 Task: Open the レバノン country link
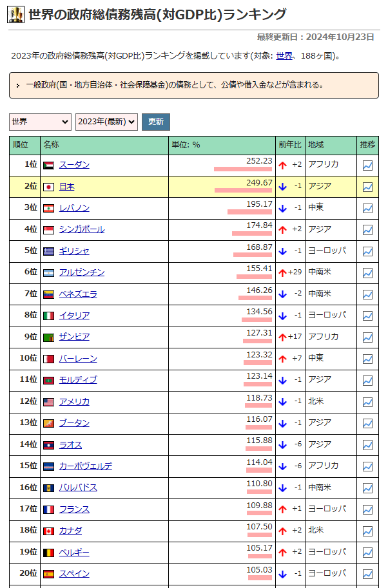tap(74, 208)
